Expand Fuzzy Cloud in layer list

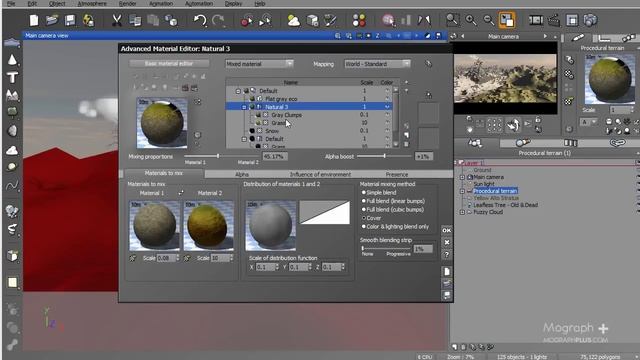tap(462, 212)
